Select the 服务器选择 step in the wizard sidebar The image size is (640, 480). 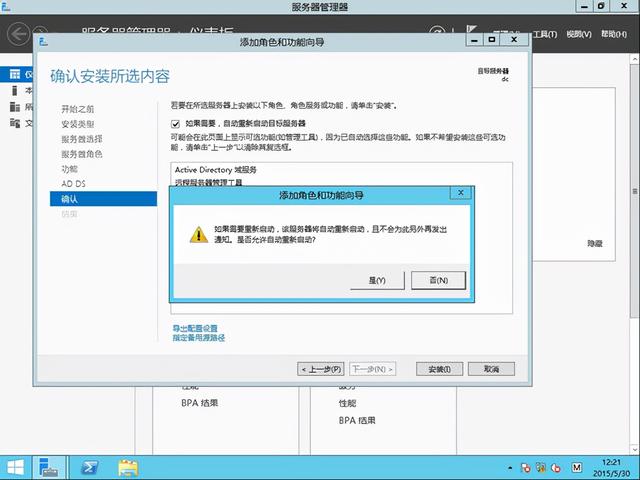82,139
